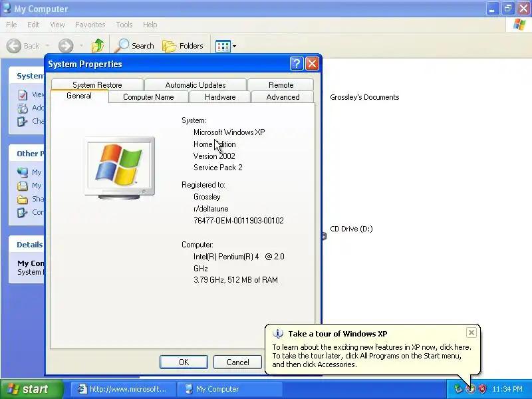Click the Windows XP monitor logo image

pos(120,168)
